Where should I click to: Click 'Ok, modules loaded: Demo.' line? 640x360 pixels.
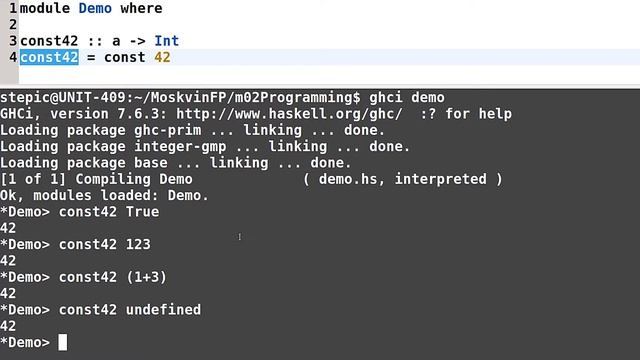[x=104, y=195]
